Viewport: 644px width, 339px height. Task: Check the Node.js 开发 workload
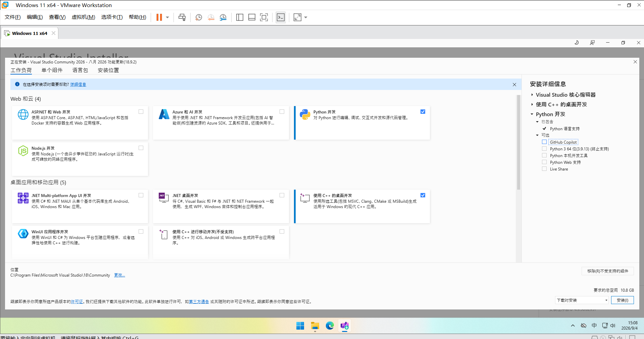(141, 148)
